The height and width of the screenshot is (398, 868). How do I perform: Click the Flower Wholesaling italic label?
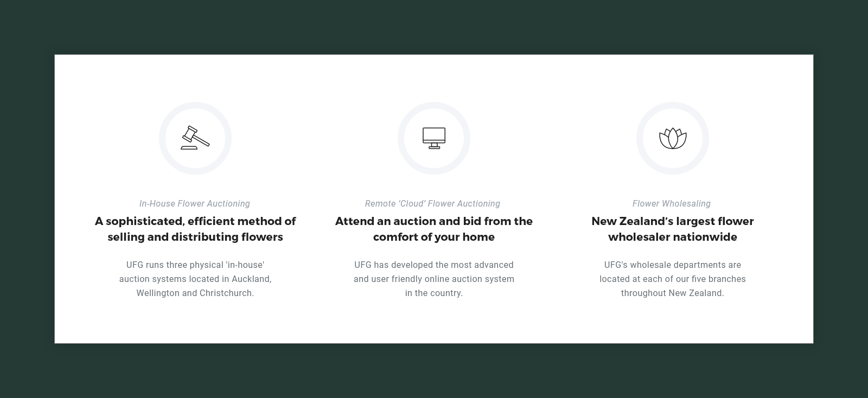[672, 204]
